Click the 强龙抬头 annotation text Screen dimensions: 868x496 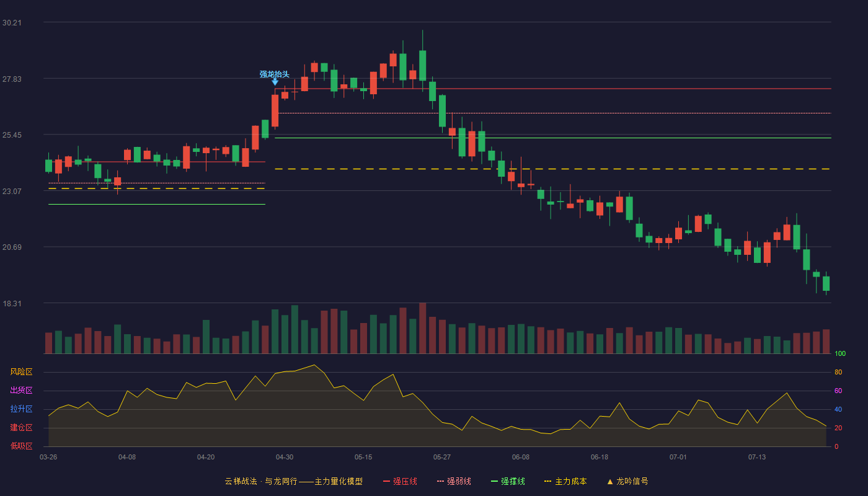coord(275,74)
